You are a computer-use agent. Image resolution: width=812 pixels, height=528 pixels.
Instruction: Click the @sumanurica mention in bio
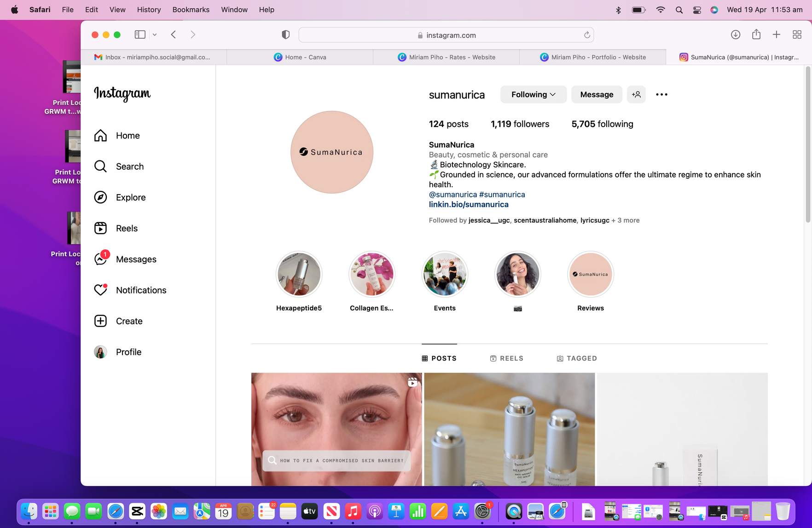click(x=453, y=195)
